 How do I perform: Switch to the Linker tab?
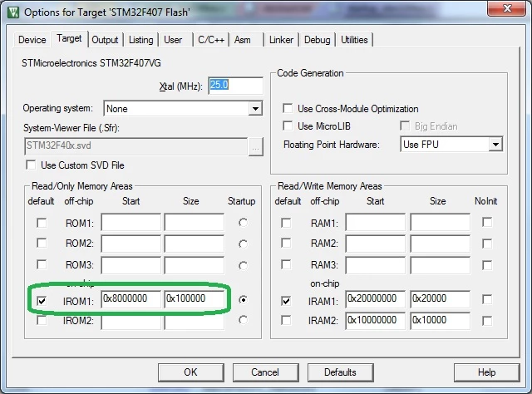pos(281,40)
